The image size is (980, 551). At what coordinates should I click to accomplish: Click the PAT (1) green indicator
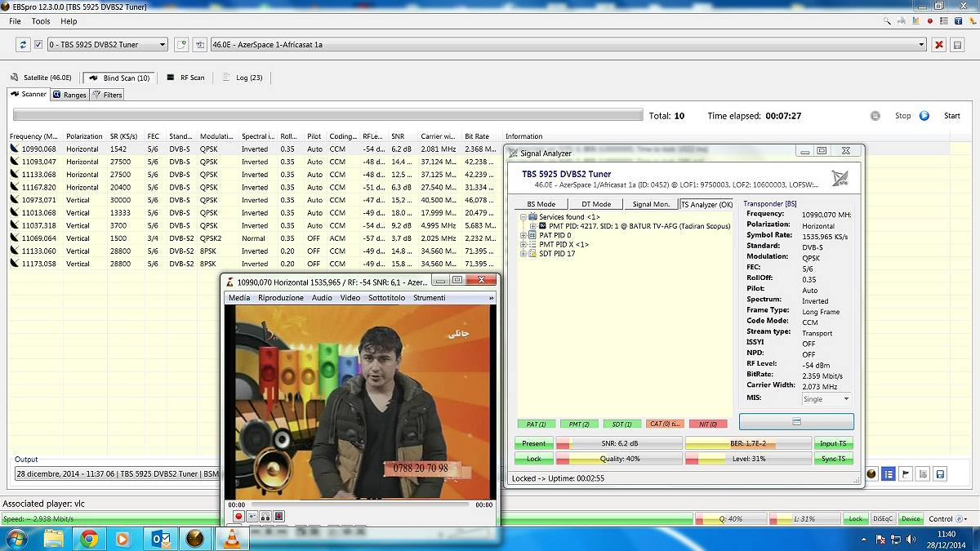(x=537, y=424)
